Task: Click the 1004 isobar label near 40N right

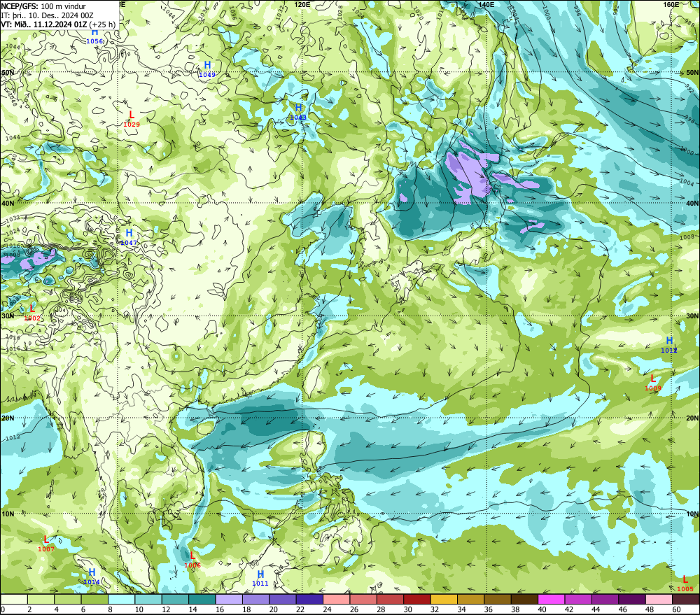Action: coord(687,183)
